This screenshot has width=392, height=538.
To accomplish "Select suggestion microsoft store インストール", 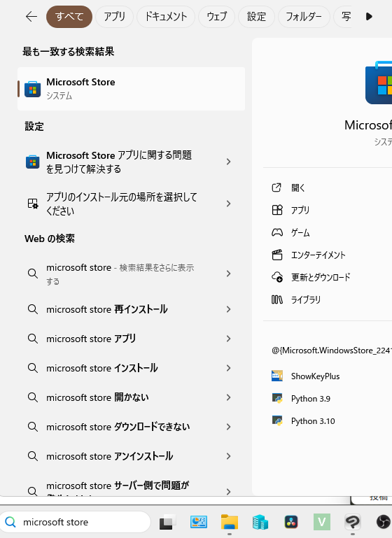I will click(131, 368).
